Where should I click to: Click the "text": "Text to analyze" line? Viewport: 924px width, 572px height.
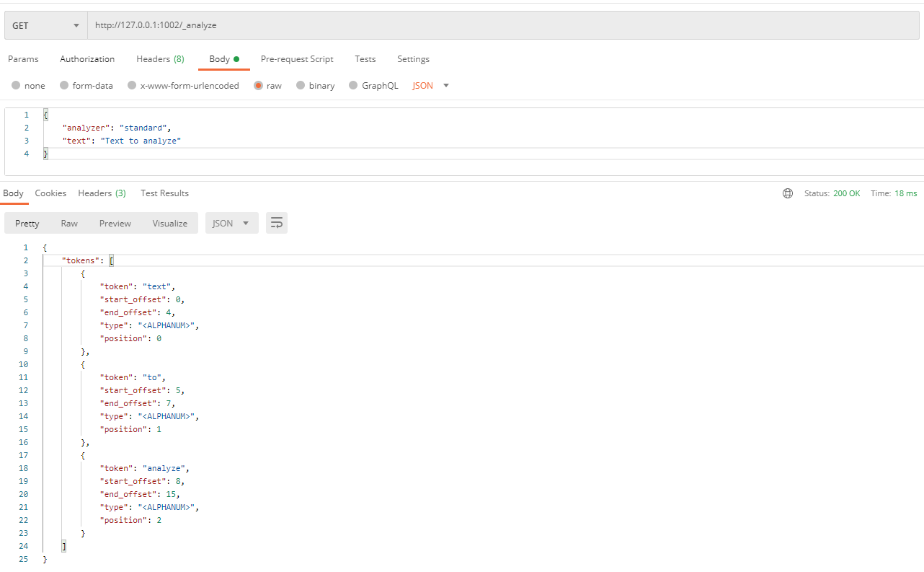tap(121, 141)
